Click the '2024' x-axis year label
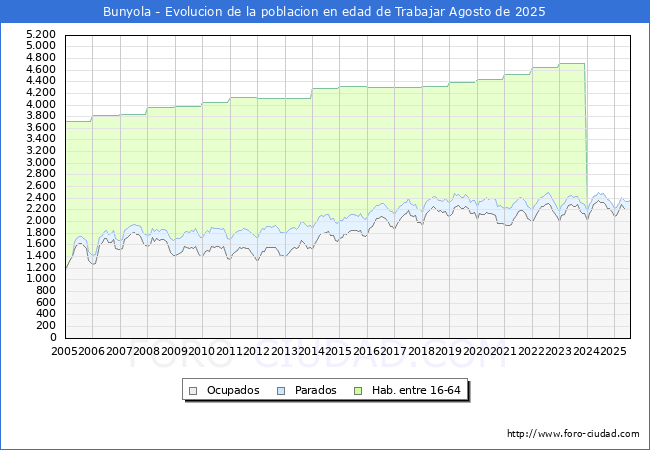 (586, 351)
